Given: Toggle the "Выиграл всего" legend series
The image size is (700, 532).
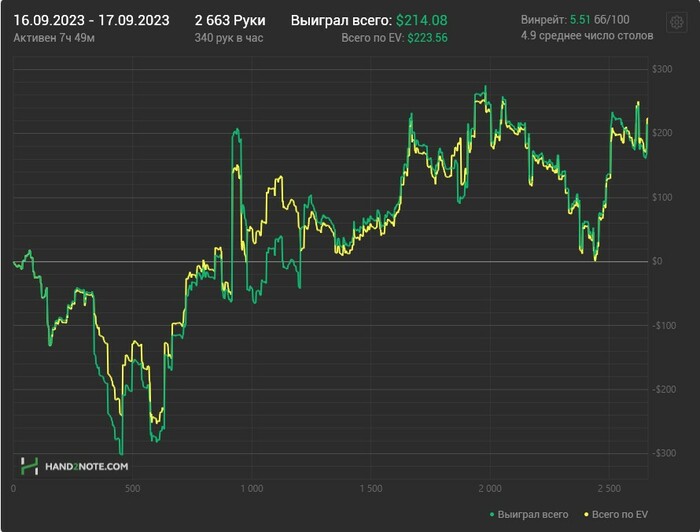Looking at the screenshot, I should point(531,515).
